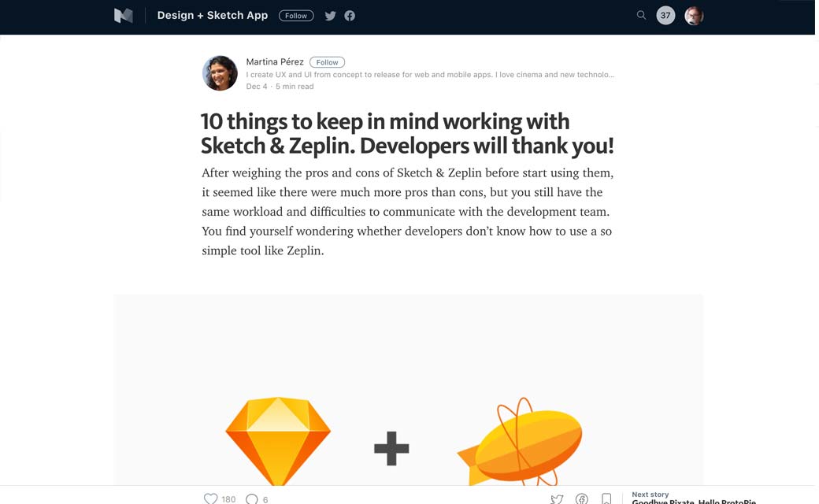Click Martina Pérez's profile photo
819x504 pixels.
click(x=220, y=73)
